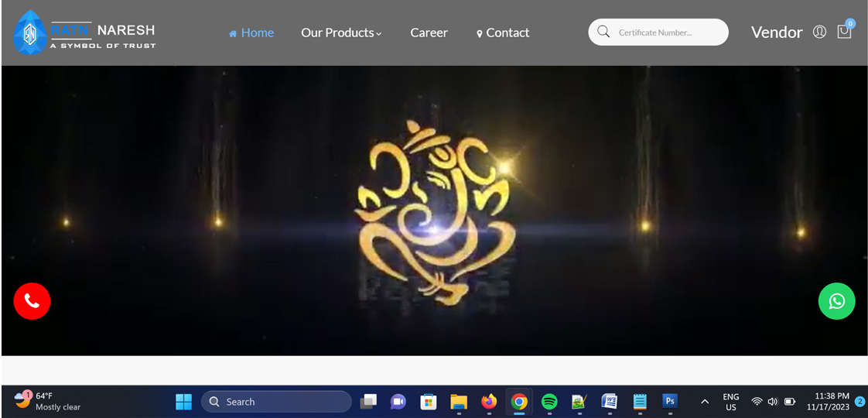Click the Ratn Naresh logo
Viewport: 868px width, 418px height.
click(85, 33)
